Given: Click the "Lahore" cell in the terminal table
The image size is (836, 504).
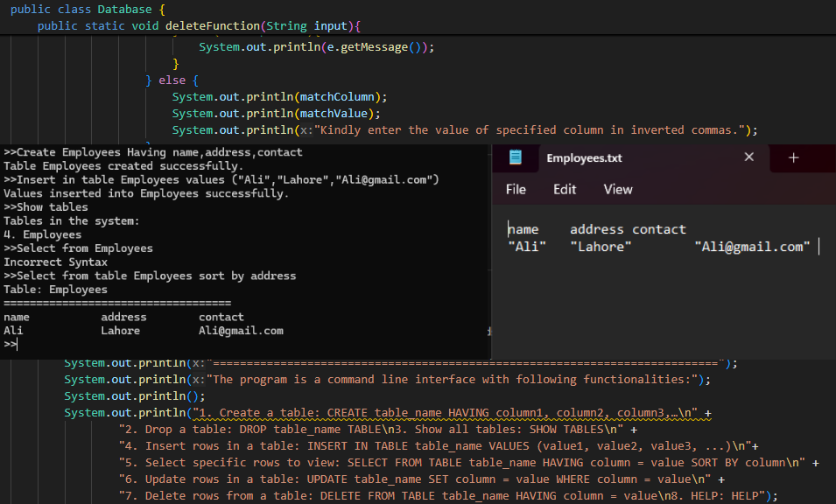Looking at the screenshot, I should click(x=121, y=331).
